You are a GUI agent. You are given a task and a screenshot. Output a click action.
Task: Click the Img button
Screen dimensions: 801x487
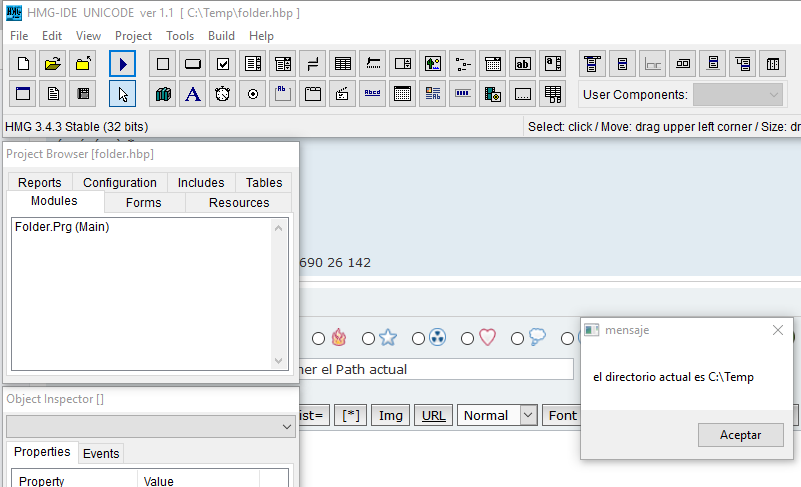click(x=391, y=415)
